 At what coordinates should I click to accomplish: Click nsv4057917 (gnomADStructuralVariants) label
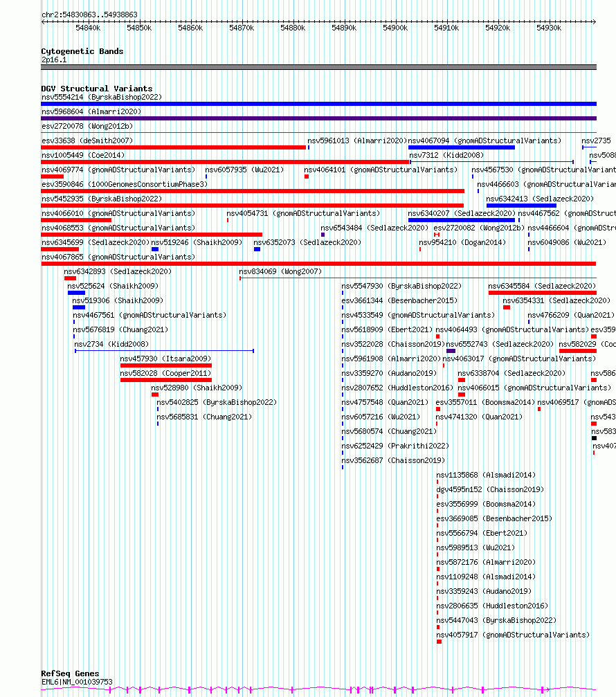(x=514, y=635)
